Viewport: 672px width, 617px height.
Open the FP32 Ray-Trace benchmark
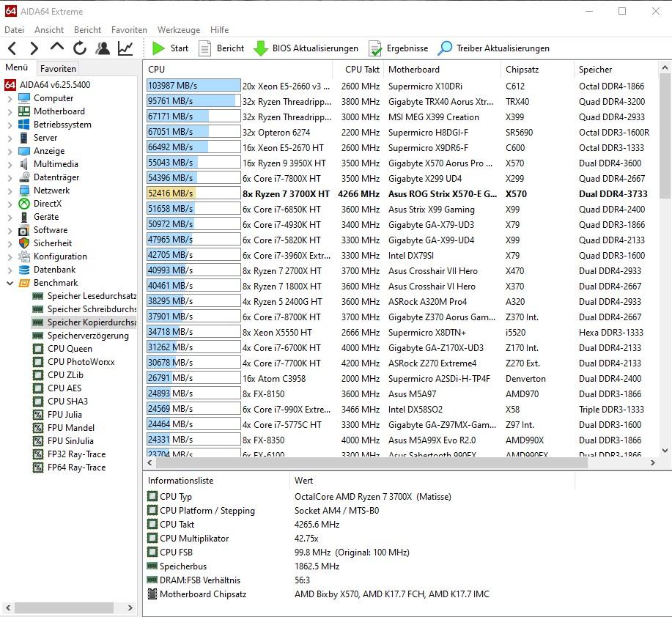(70, 454)
